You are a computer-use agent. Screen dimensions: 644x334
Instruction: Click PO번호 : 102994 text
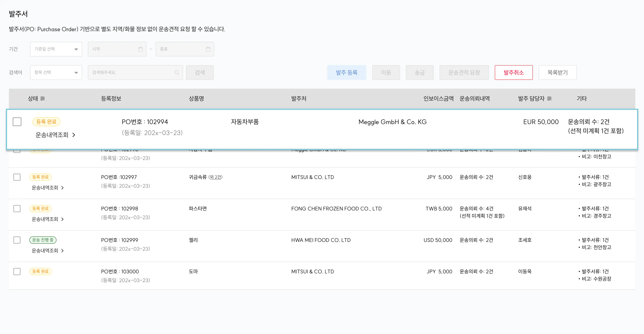coord(145,122)
